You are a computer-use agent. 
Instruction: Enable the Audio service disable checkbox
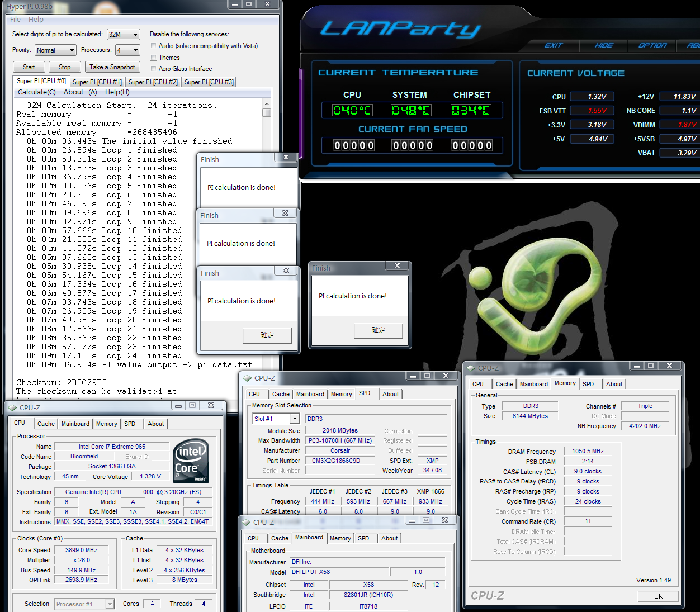(x=153, y=46)
